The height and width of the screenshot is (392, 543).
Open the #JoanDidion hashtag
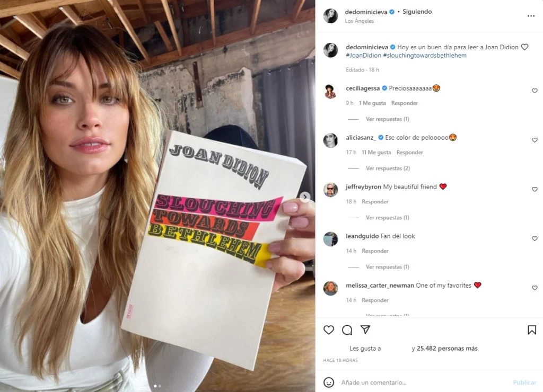(x=363, y=56)
